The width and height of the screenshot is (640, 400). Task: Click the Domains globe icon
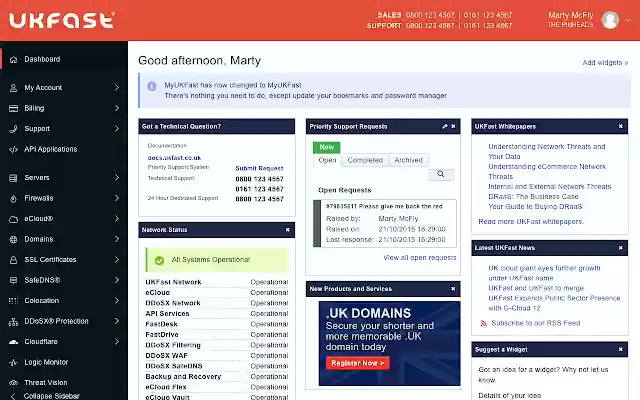pos(13,240)
